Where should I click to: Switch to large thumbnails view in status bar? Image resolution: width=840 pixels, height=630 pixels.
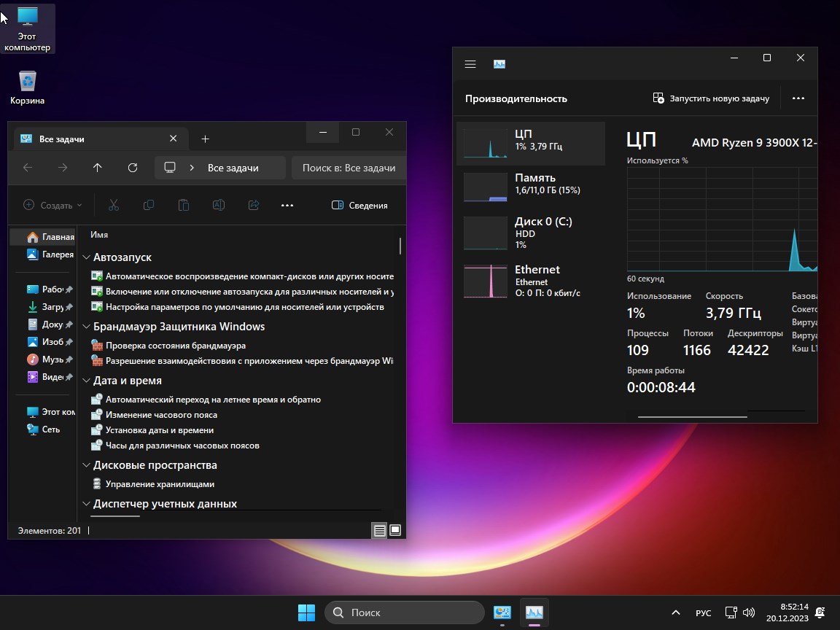395,531
